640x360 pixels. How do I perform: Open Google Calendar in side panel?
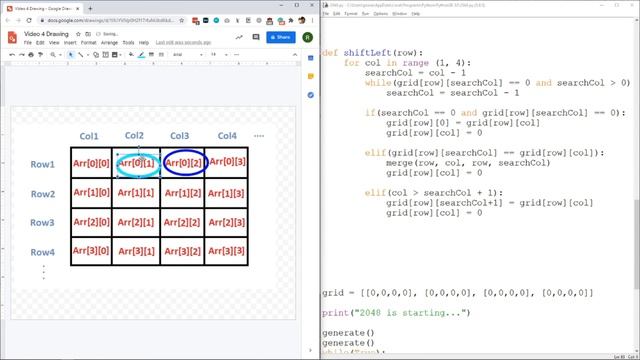(311, 58)
